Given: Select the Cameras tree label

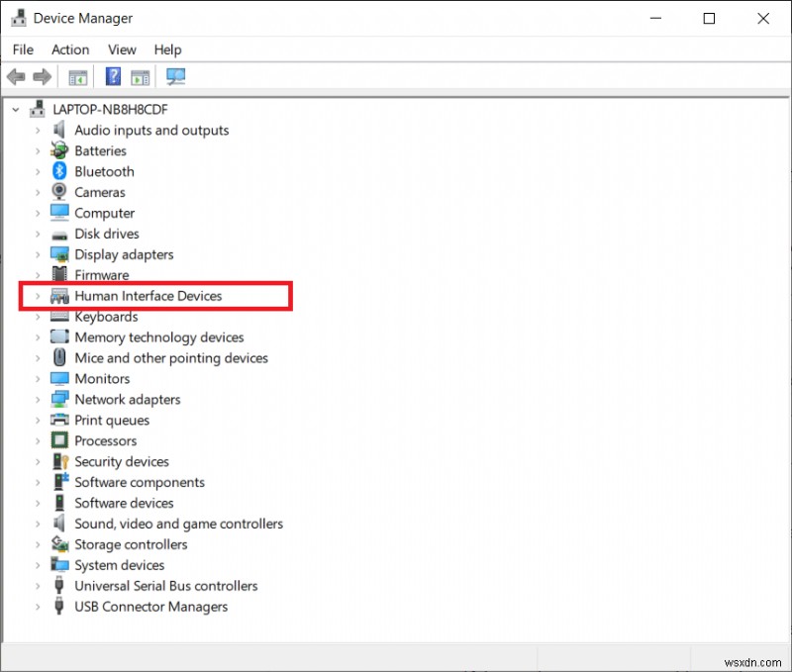Looking at the screenshot, I should coord(100,192).
